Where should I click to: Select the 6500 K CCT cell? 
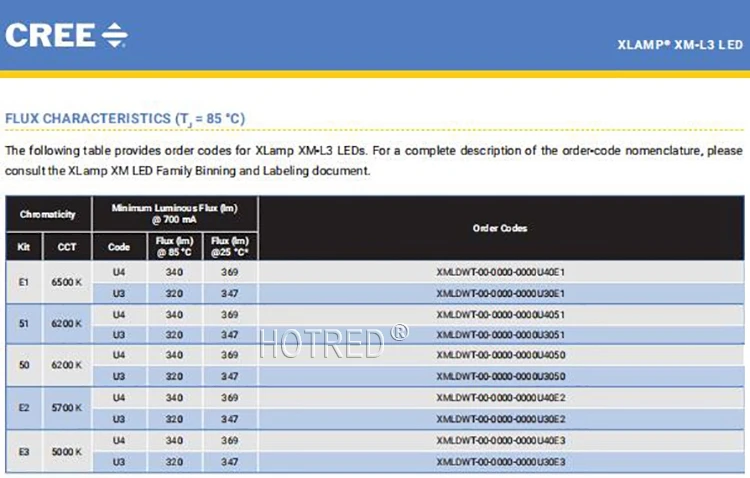pos(67,282)
